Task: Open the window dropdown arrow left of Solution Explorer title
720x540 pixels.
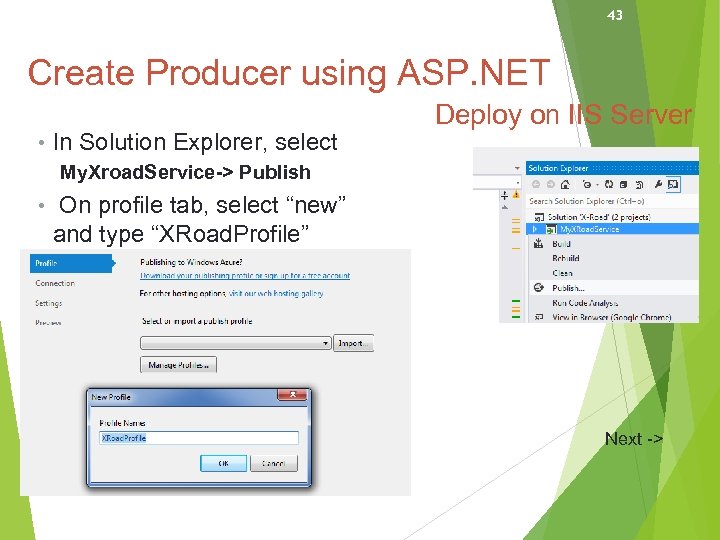Action: pyautogui.click(x=517, y=169)
